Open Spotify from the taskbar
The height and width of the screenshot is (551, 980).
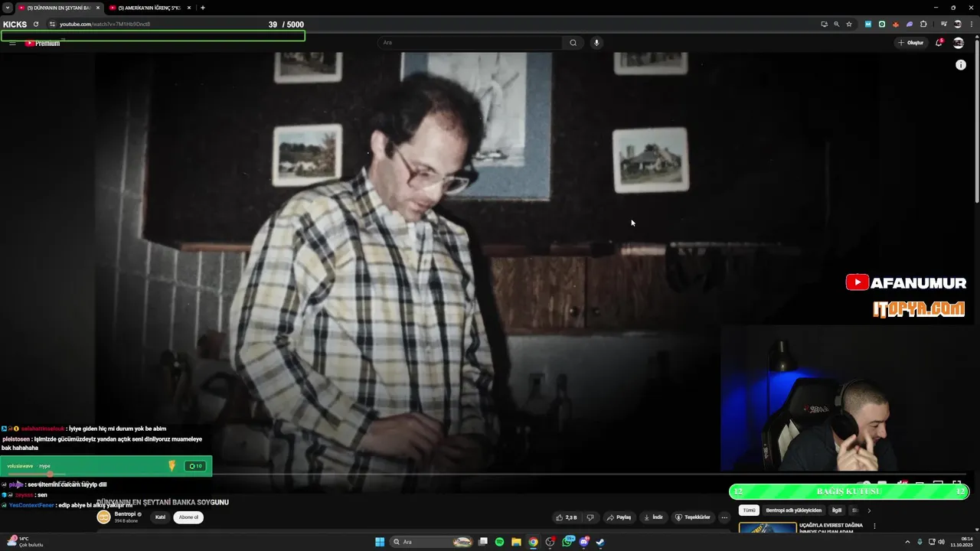click(499, 542)
